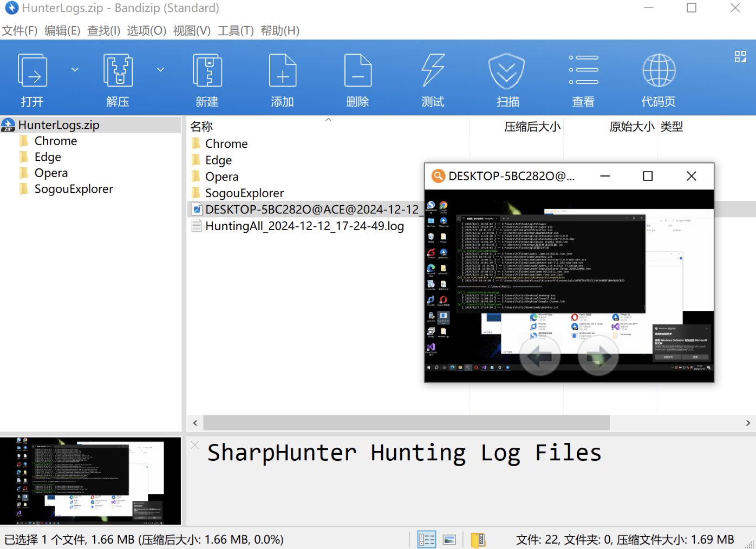Toggle image preview icon in status bar
The height and width of the screenshot is (549, 756).
449,539
